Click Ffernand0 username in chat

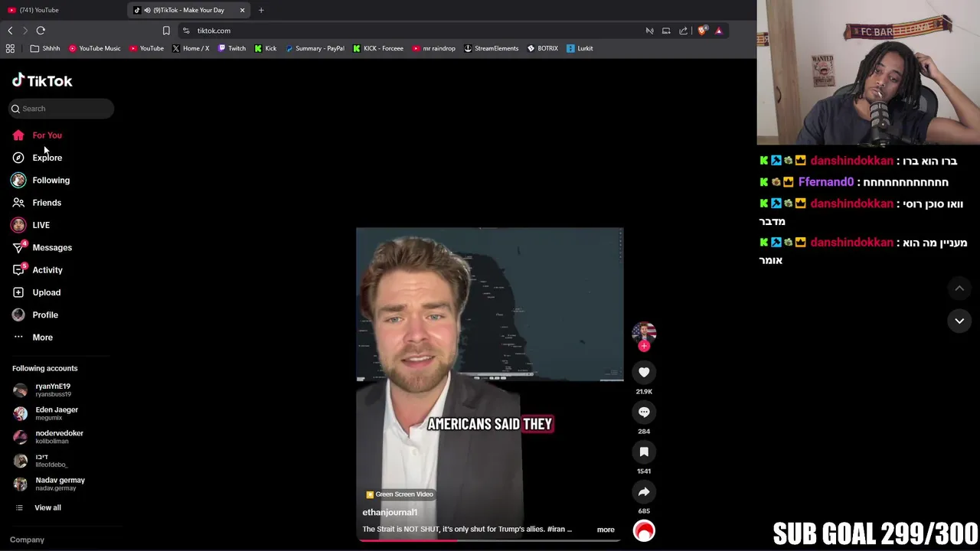click(x=826, y=182)
